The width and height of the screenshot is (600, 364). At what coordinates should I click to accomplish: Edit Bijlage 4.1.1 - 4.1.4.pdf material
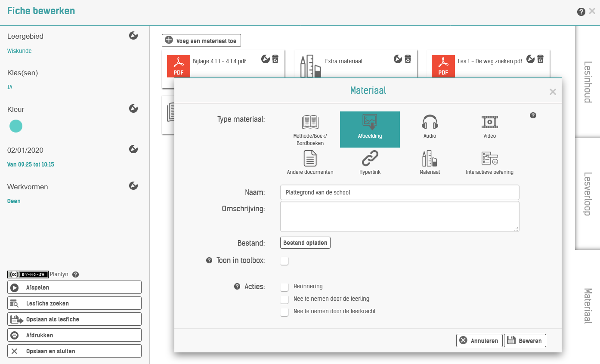[266, 59]
